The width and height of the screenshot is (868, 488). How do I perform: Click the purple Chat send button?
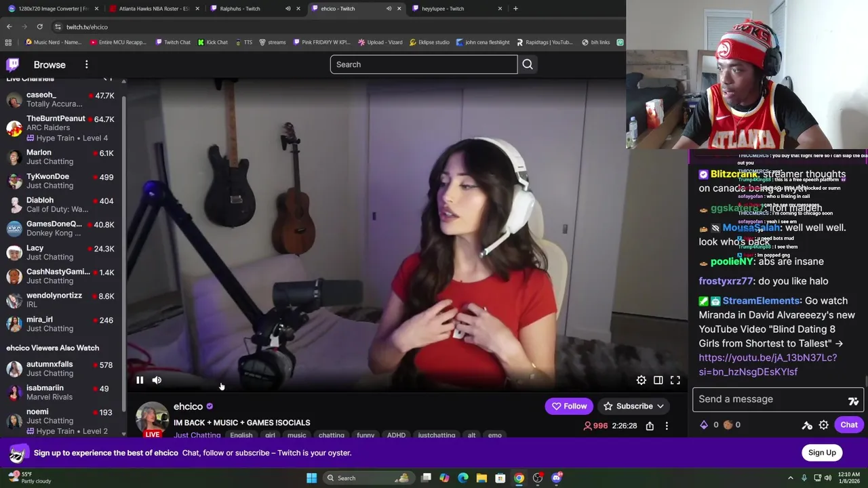click(849, 425)
